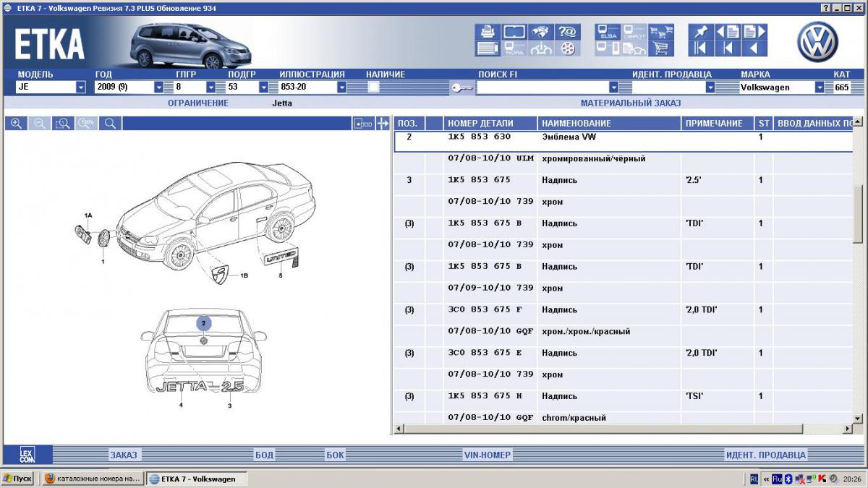Jump to first record with double-bar arrow
The image size is (868, 488).
[x=700, y=48]
